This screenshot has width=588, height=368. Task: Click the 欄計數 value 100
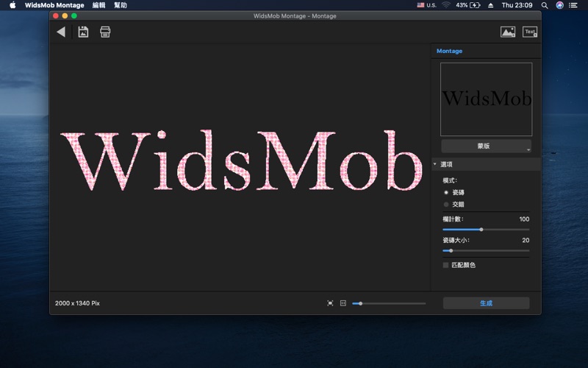tap(524, 219)
